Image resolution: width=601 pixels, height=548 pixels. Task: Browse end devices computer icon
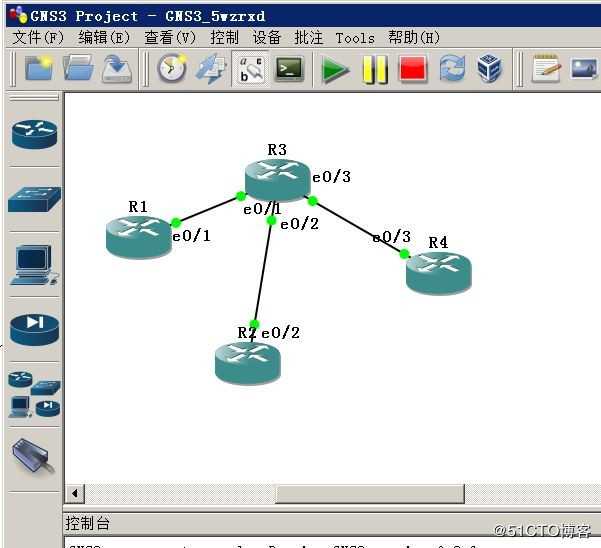tap(34, 265)
